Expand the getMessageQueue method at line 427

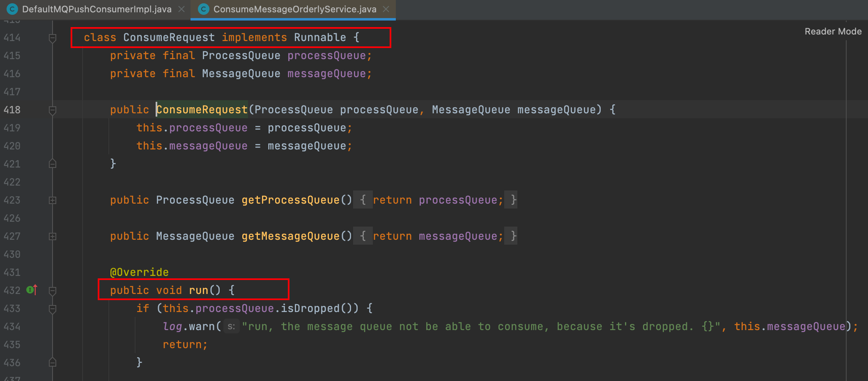[53, 236]
